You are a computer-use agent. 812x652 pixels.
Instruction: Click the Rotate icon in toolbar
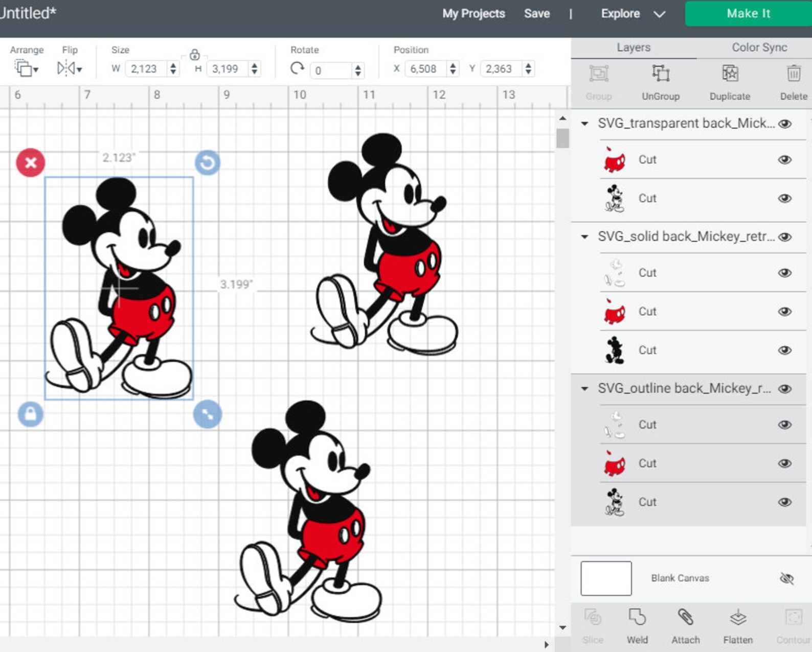coord(297,68)
